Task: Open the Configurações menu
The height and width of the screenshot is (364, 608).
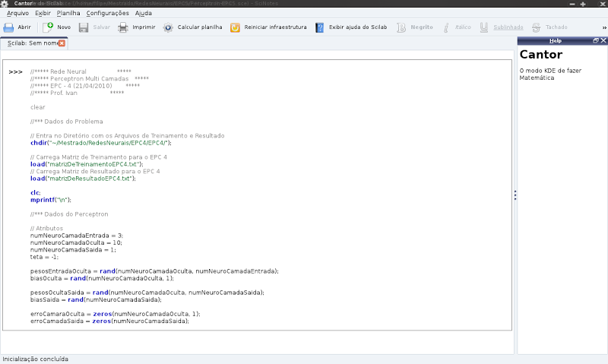Action: (107, 13)
